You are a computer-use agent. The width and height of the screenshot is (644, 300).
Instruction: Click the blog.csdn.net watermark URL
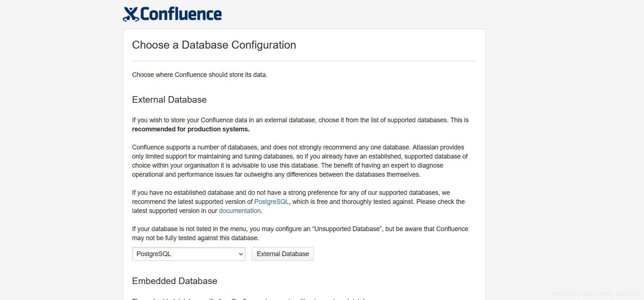596,293
